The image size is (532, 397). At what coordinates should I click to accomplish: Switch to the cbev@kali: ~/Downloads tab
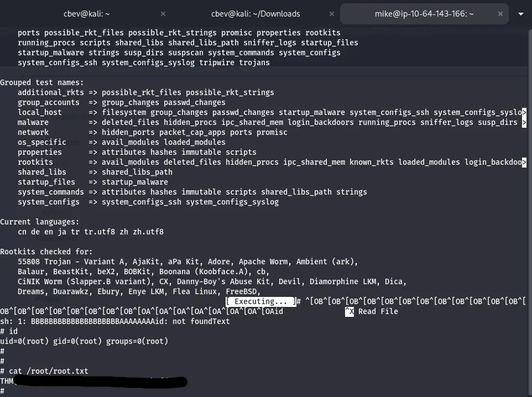pos(255,13)
